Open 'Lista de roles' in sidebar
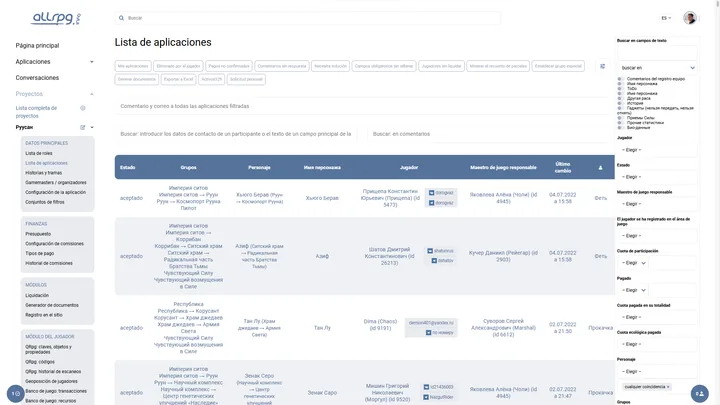Screen dimensions: 720x405 (39, 153)
